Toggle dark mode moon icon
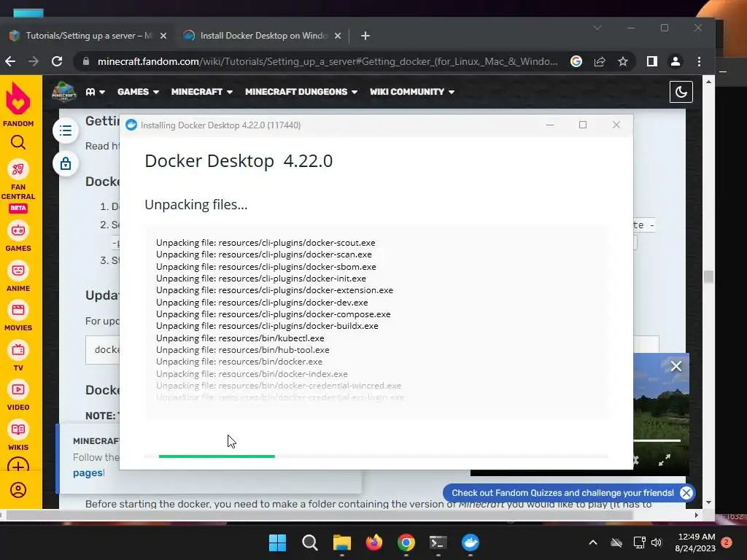Image resolution: width=747 pixels, height=560 pixels. pyautogui.click(x=681, y=92)
